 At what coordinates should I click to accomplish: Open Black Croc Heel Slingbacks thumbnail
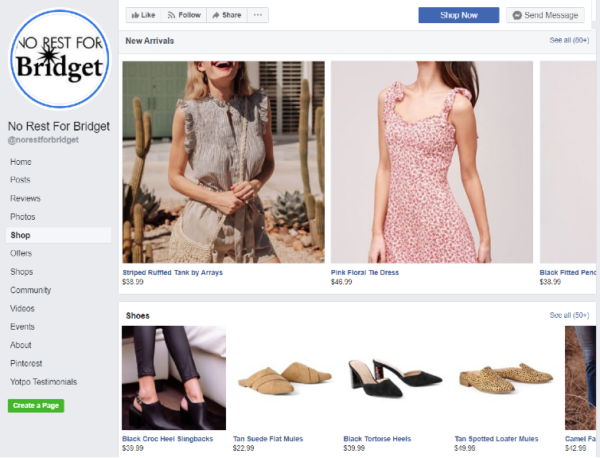[x=173, y=377]
